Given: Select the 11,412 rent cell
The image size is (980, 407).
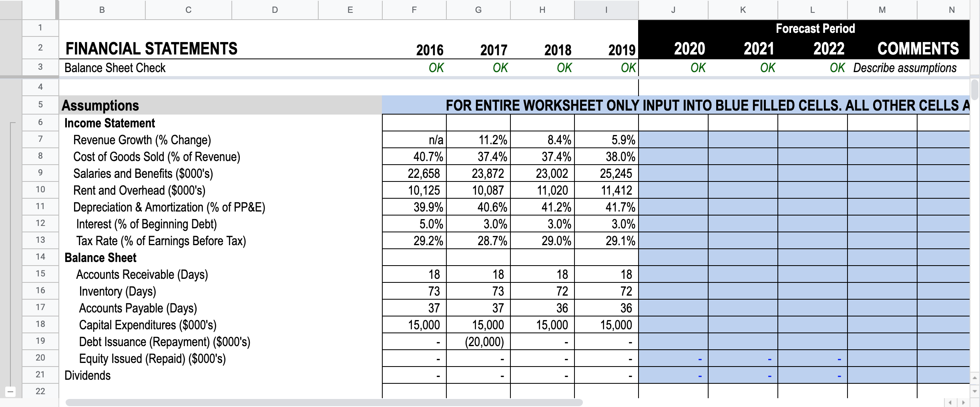Looking at the screenshot, I should click(606, 190).
